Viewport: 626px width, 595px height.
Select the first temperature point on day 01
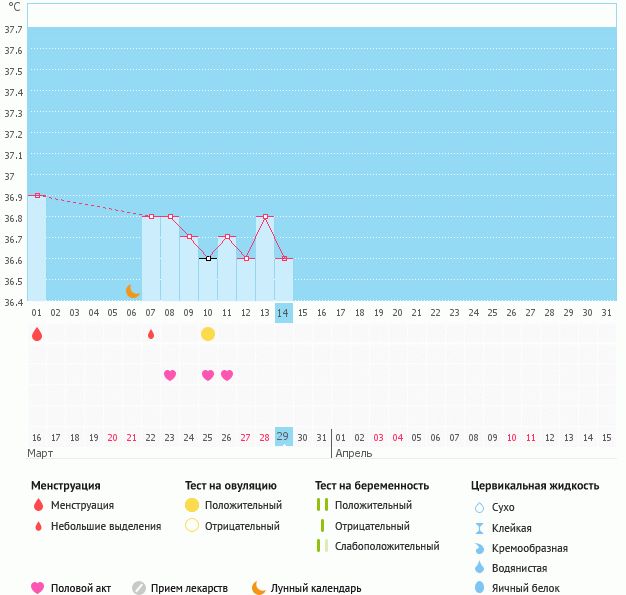[x=37, y=196]
